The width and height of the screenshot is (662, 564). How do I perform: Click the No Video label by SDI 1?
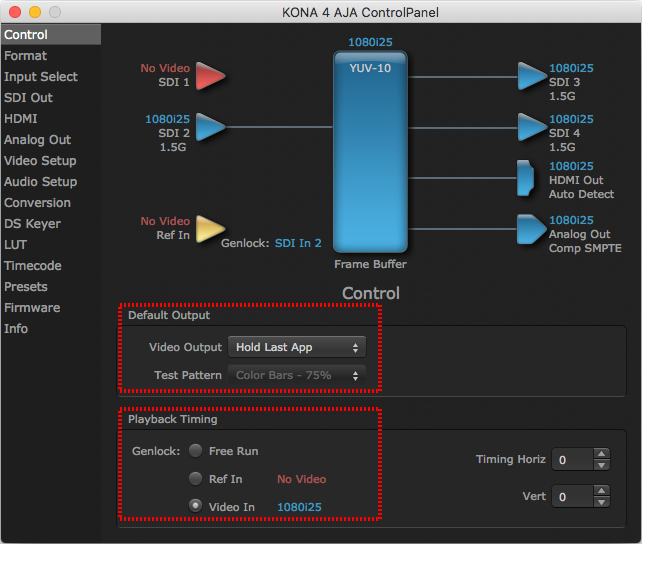[165, 68]
